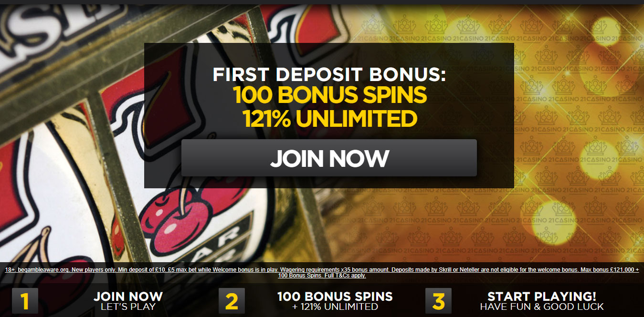644x317 pixels.
Task: Click the 'Max bonus £121,000' terms text
Action: (x=606, y=270)
